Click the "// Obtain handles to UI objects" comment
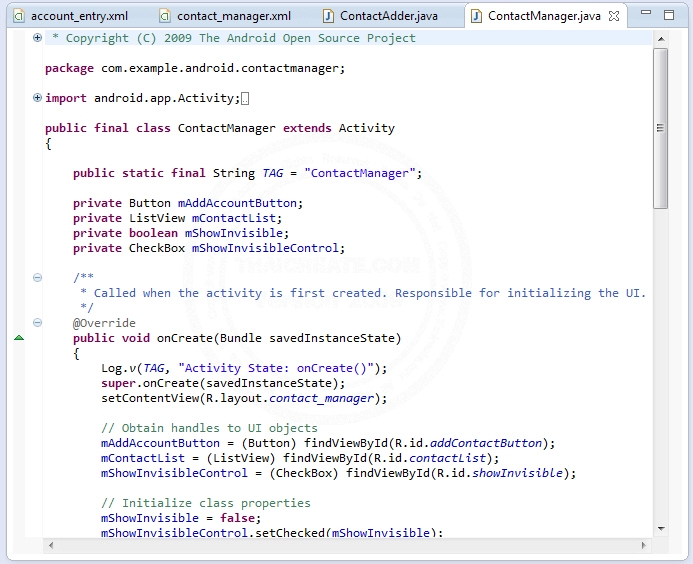This screenshot has width=693, height=564. pos(209,428)
